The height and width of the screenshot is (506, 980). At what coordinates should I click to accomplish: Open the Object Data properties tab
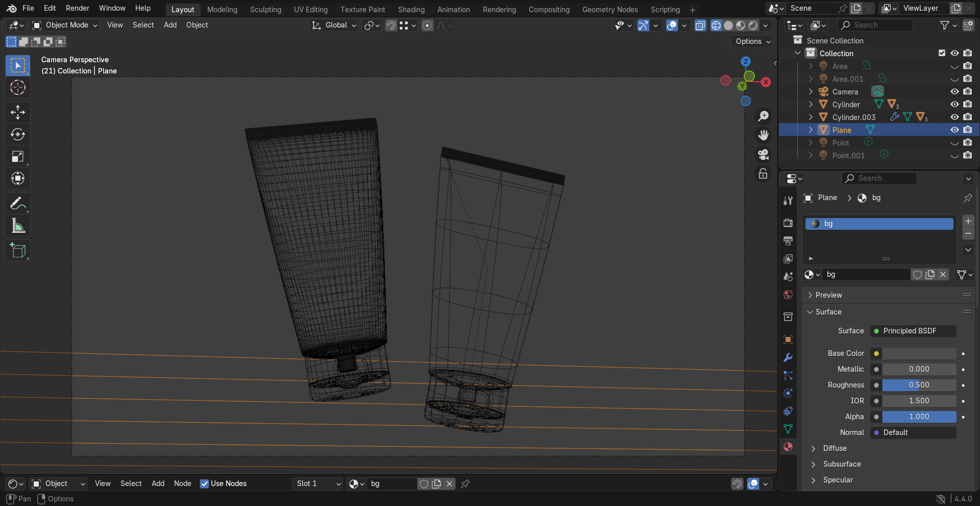pyautogui.click(x=788, y=429)
